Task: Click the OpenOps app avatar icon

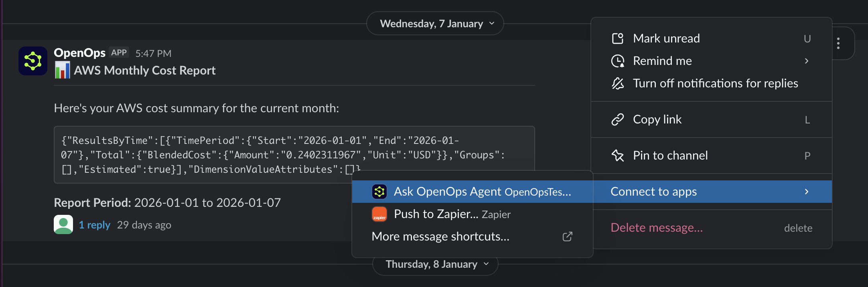Action: pyautogui.click(x=32, y=61)
